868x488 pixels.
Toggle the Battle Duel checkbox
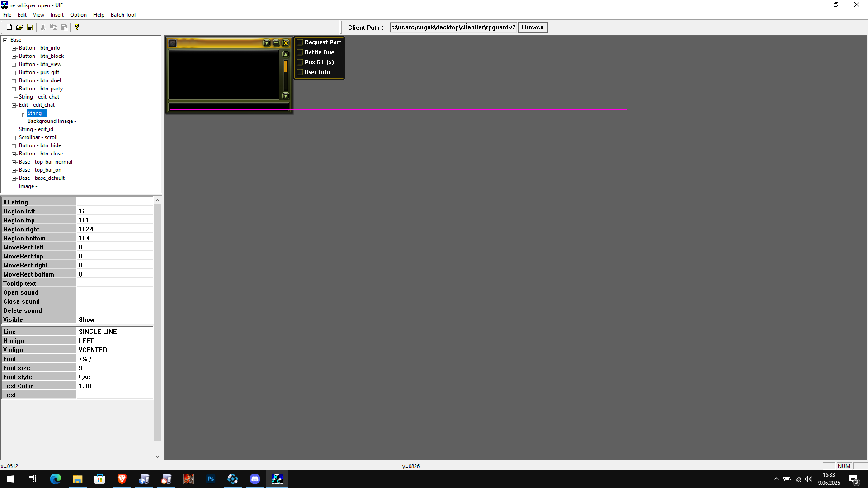[x=300, y=52]
